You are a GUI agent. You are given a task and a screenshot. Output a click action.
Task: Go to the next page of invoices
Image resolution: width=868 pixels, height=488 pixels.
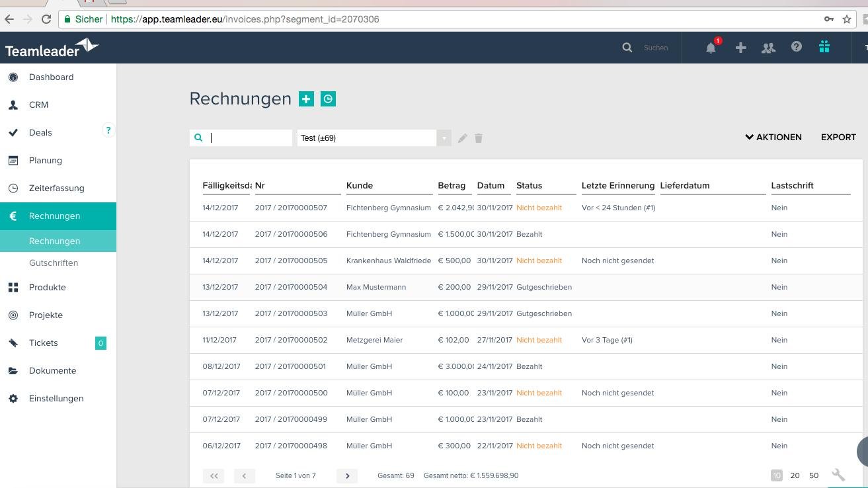(x=347, y=475)
